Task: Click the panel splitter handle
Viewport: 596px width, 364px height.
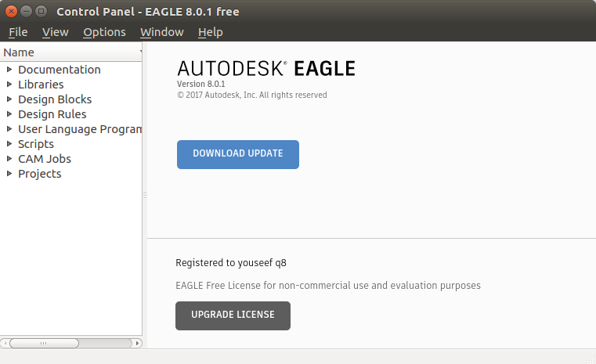Action: [145, 196]
